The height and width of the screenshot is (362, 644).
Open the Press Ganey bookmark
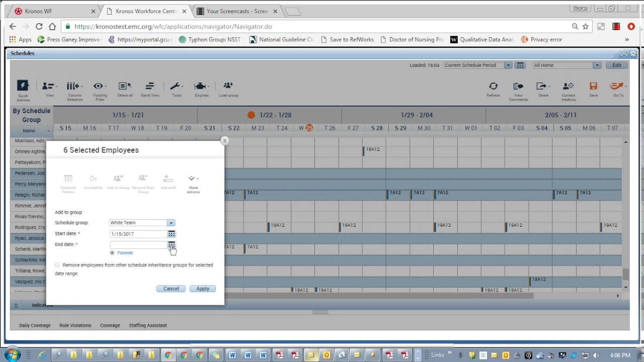[x=69, y=39]
